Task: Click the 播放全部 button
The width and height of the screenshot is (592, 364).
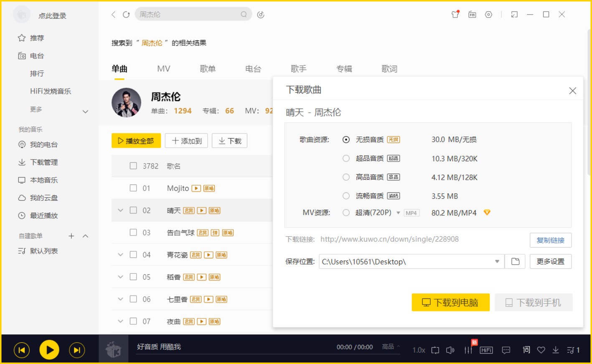Action: tap(136, 141)
